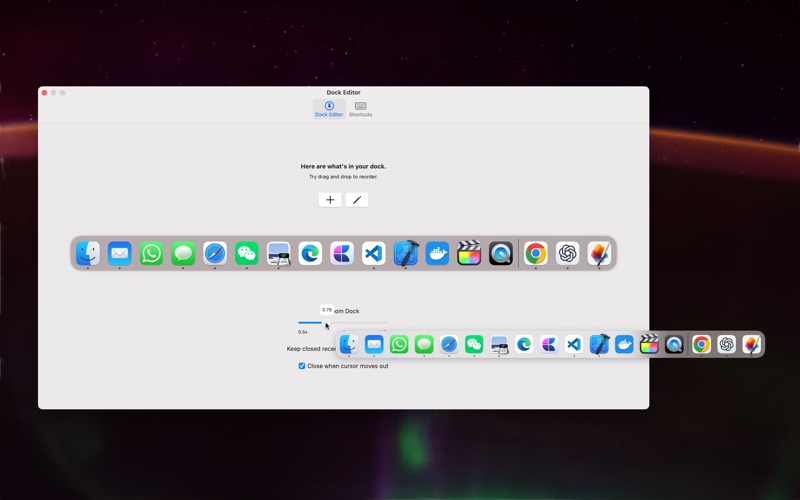This screenshot has width=800, height=500.
Task: Select Preview app in the editor's dock
Action: [279, 253]
